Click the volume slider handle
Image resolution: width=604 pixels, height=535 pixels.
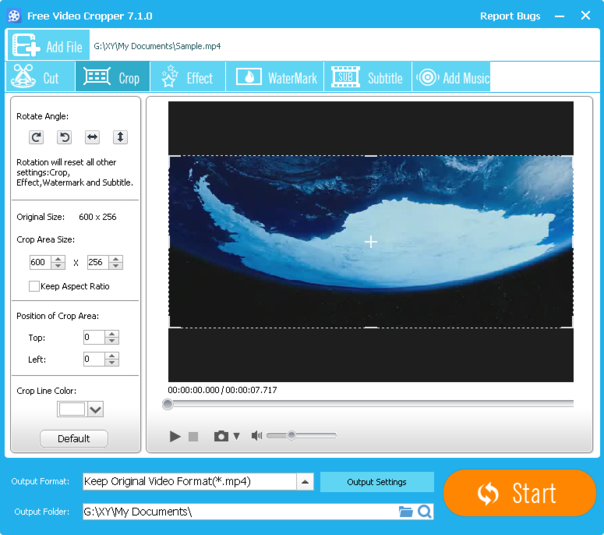pos(292,435)
